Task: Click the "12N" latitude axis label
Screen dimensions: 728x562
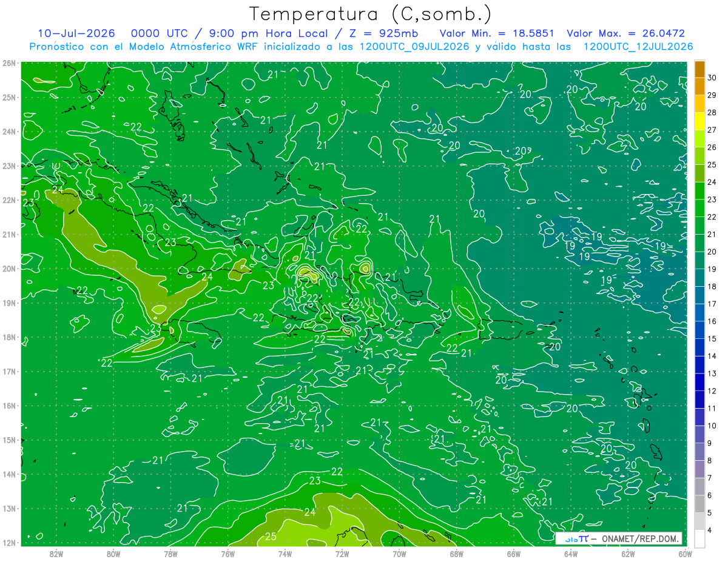Action: pos(10,543)
